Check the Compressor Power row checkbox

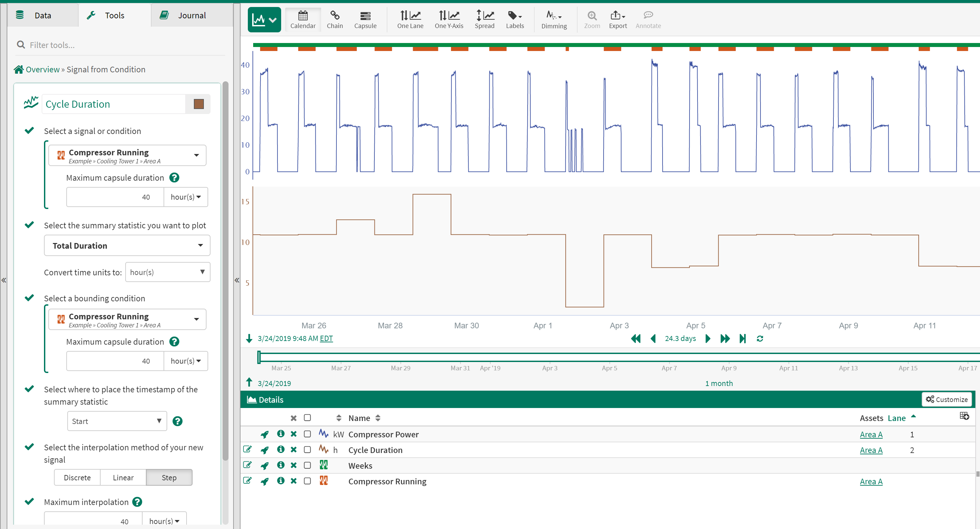(x=307, y=434)
